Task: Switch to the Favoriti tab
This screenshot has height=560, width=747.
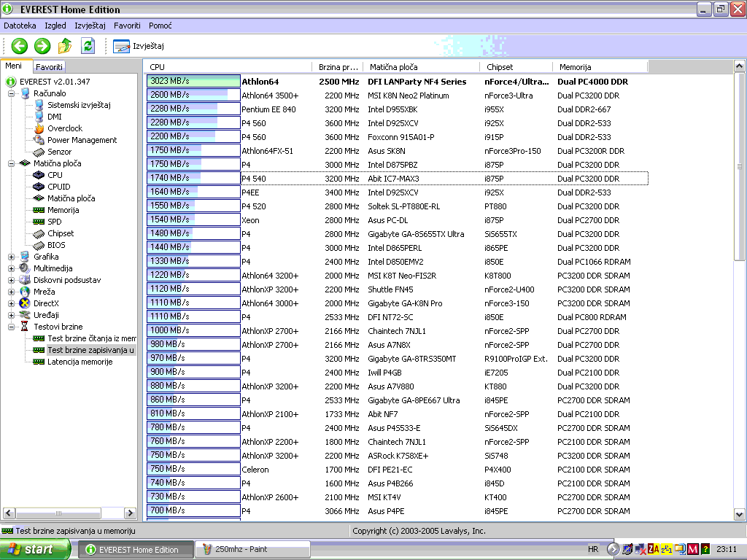Action: coord(50,67)
